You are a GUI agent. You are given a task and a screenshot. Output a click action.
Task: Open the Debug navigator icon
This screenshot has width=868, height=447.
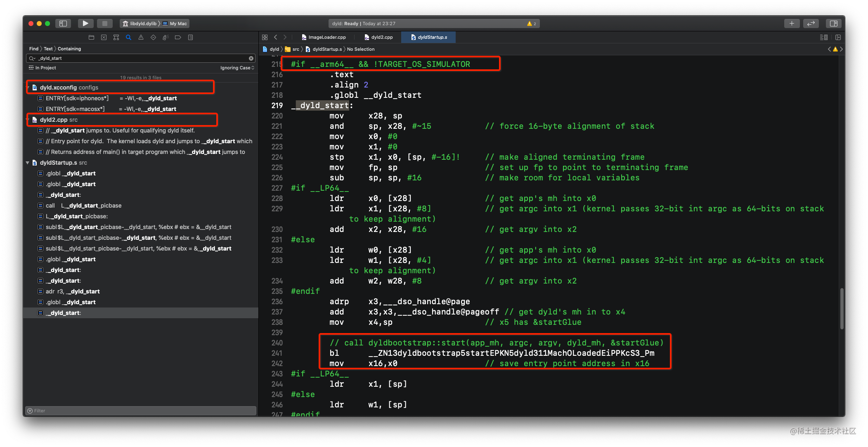point(166,38)
